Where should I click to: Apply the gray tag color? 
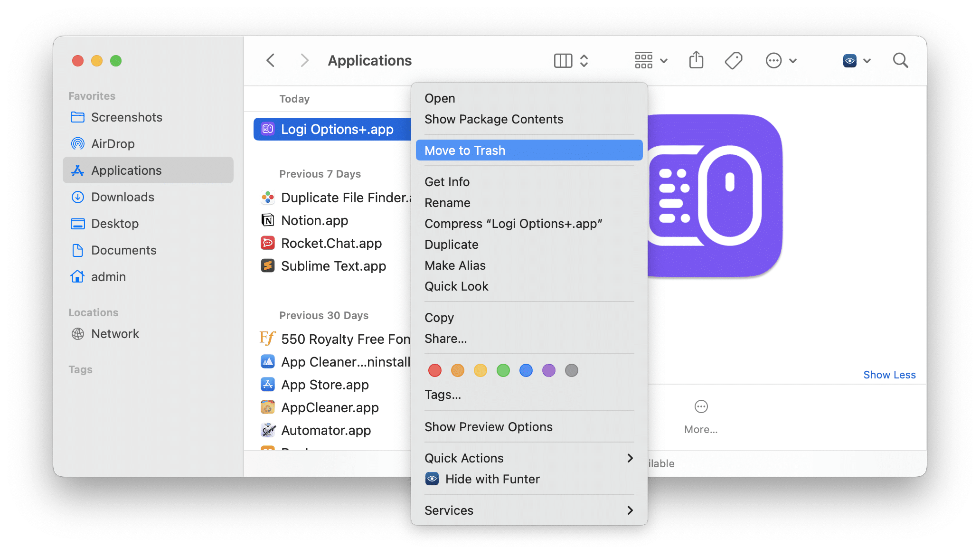pos(572,370)
